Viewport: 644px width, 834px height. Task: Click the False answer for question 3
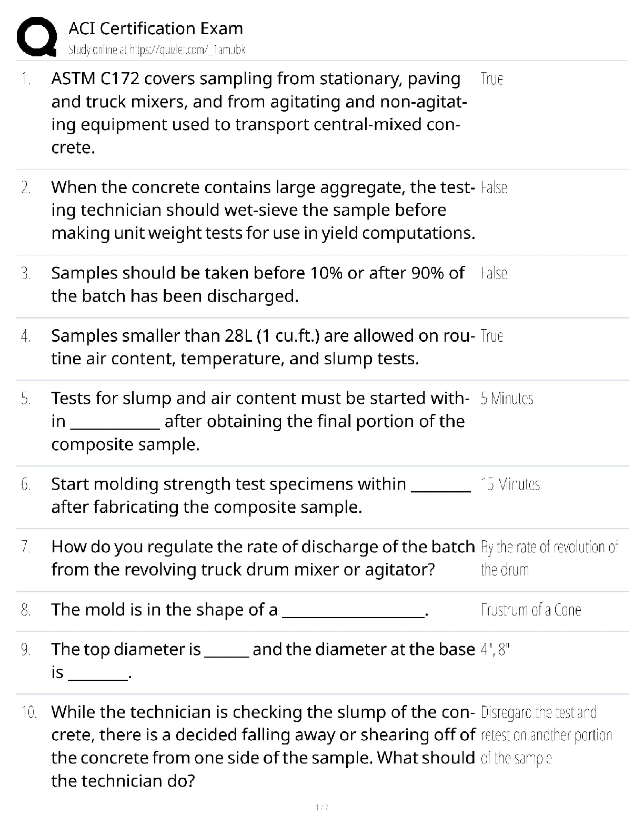click(494, 274)
